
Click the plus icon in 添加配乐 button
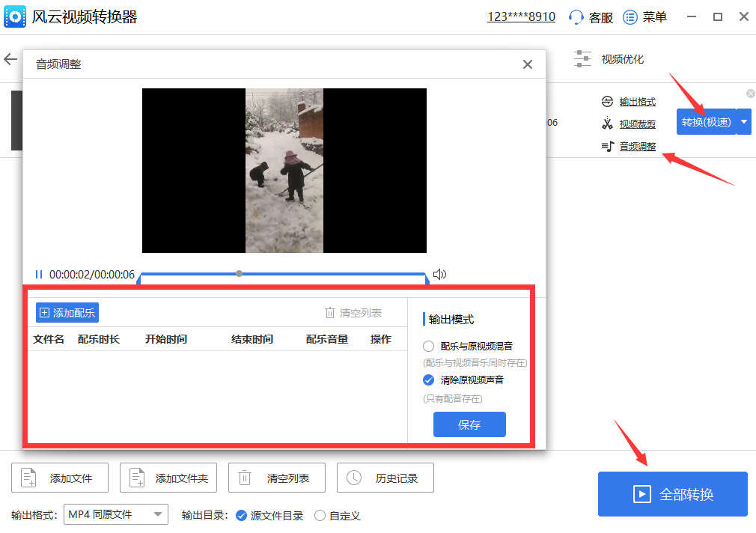click(x=44, y=313)
